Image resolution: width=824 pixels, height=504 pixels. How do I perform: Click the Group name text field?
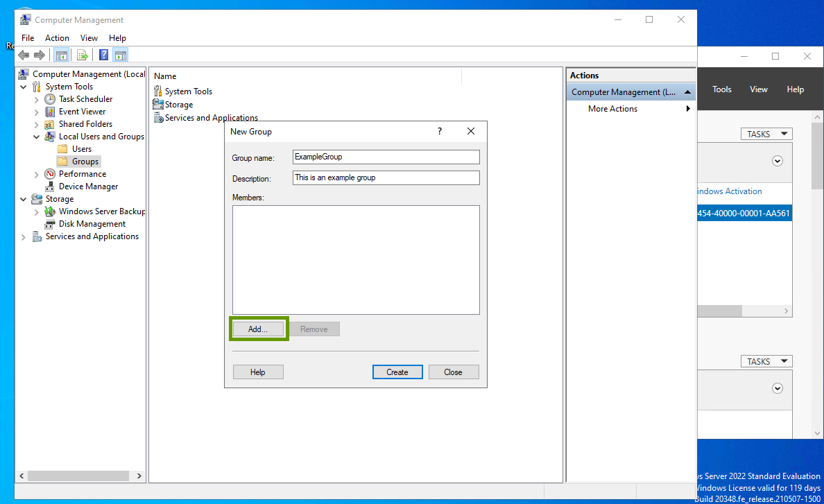[x=386, y=157]
